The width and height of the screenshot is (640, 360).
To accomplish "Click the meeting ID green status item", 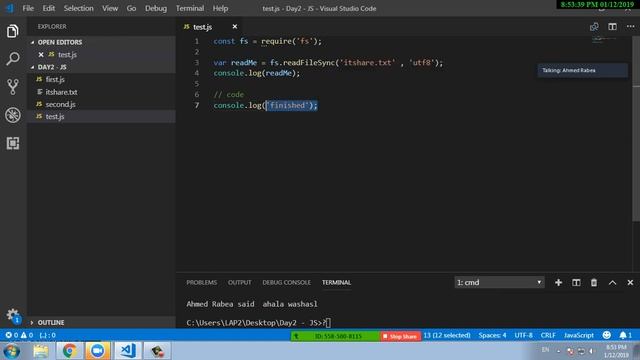I will pos(335,336).
